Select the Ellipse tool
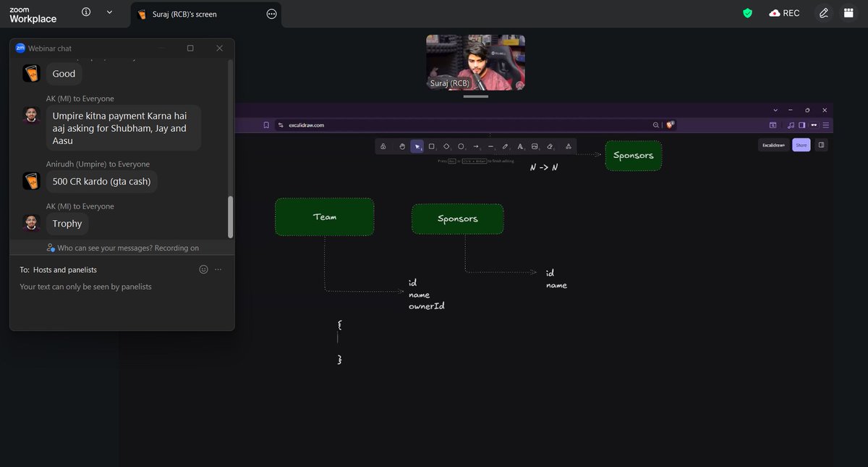The width and height of the screenshot is (868, 467). [x=461, y=146]
